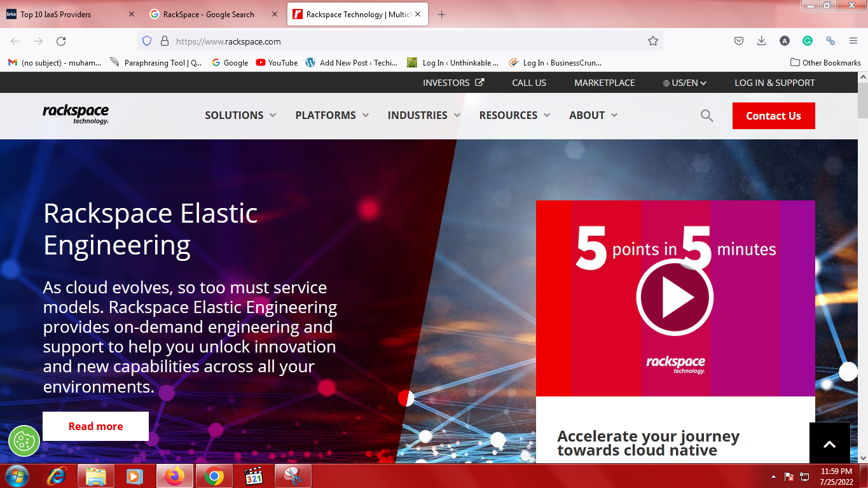Open the Other Bookmarks folder
This screenshot has width=868, height=488.
coord(825,62)
